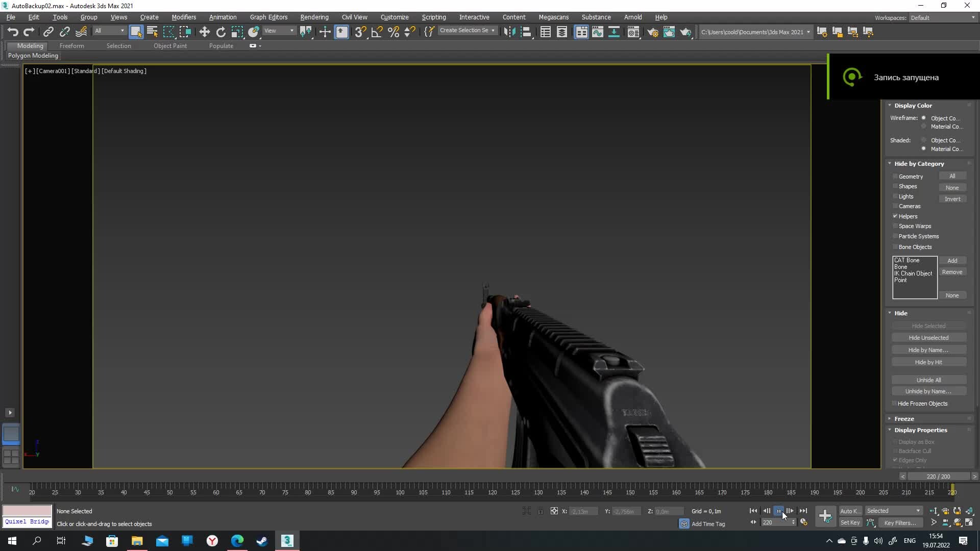
Task: Go to the end frame
Action: coord(803,511)
